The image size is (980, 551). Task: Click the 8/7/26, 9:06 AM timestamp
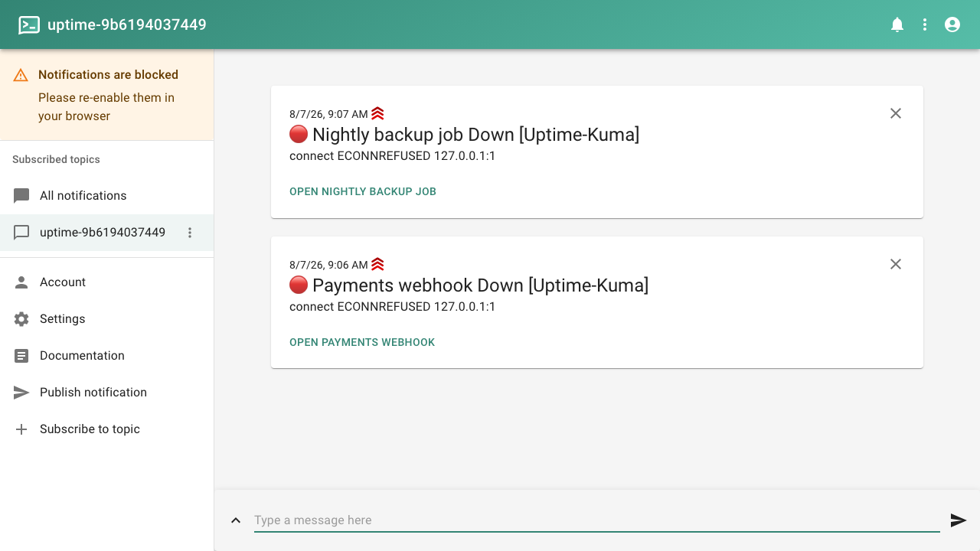click(328, 265)
